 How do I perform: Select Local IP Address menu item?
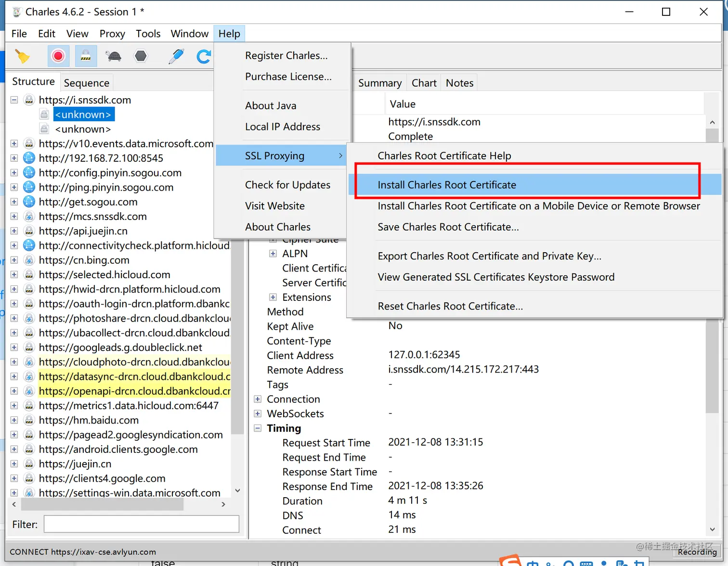pos(283,127)
